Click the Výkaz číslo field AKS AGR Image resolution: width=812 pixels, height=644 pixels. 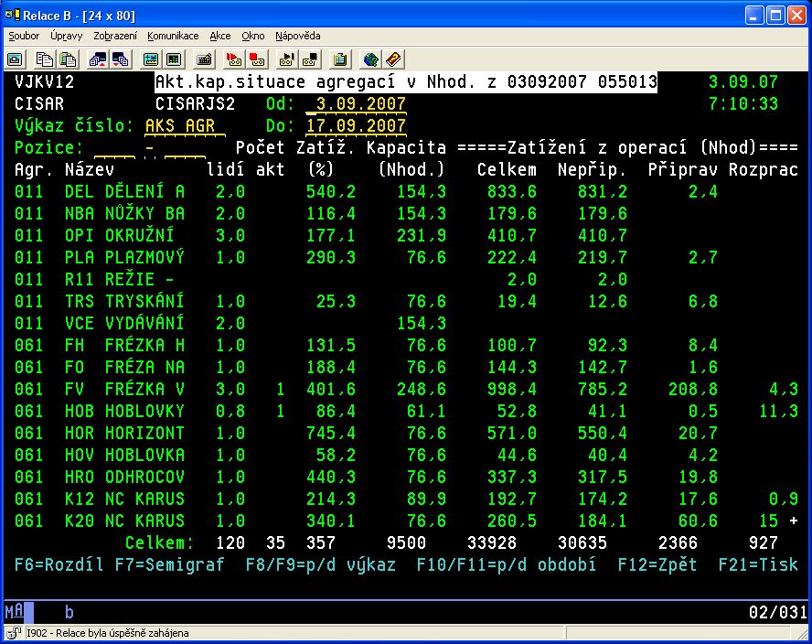(185, 125)
